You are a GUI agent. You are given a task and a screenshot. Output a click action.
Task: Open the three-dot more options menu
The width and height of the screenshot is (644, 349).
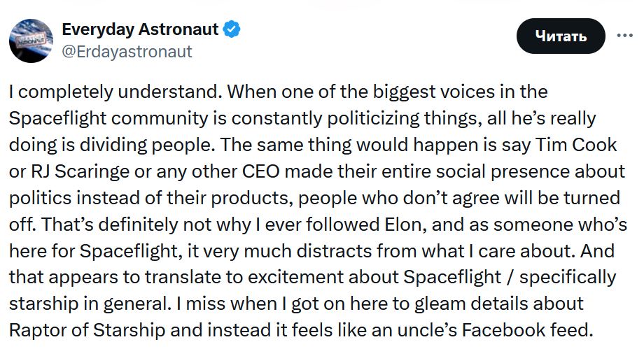(624, 36)
